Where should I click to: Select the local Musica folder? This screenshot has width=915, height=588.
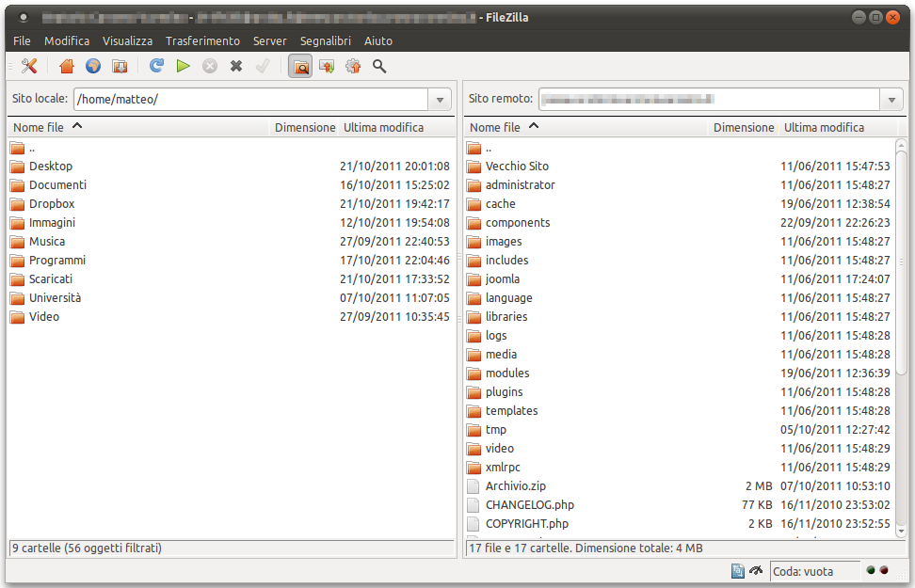[x=231, y=242]
